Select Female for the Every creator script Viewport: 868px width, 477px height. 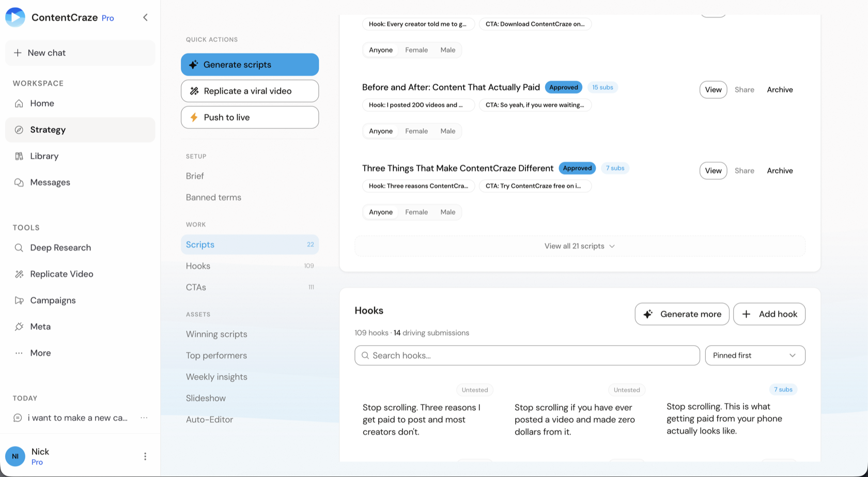(416, 50)
